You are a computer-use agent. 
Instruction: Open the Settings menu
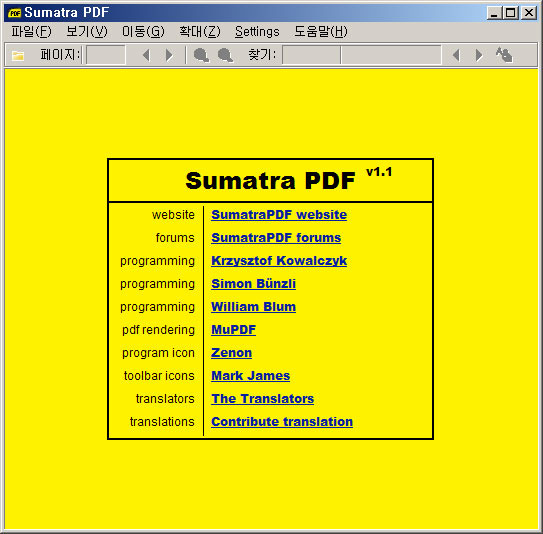(257, 32)
